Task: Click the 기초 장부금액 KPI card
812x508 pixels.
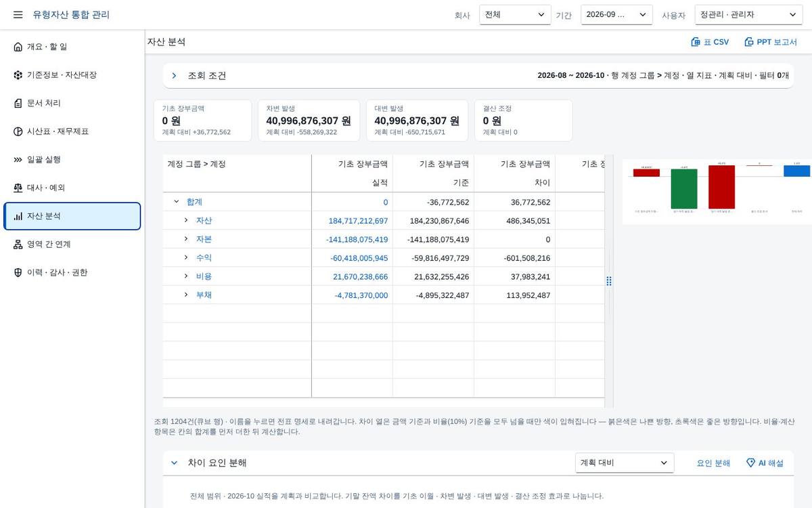Action: [x=203, y=121]
